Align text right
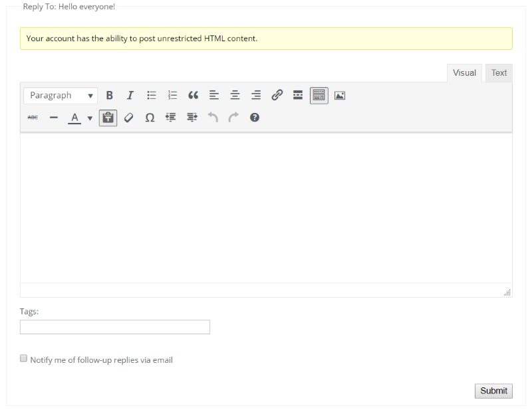This screenshot has width=532, height=410. click(256, 95)
